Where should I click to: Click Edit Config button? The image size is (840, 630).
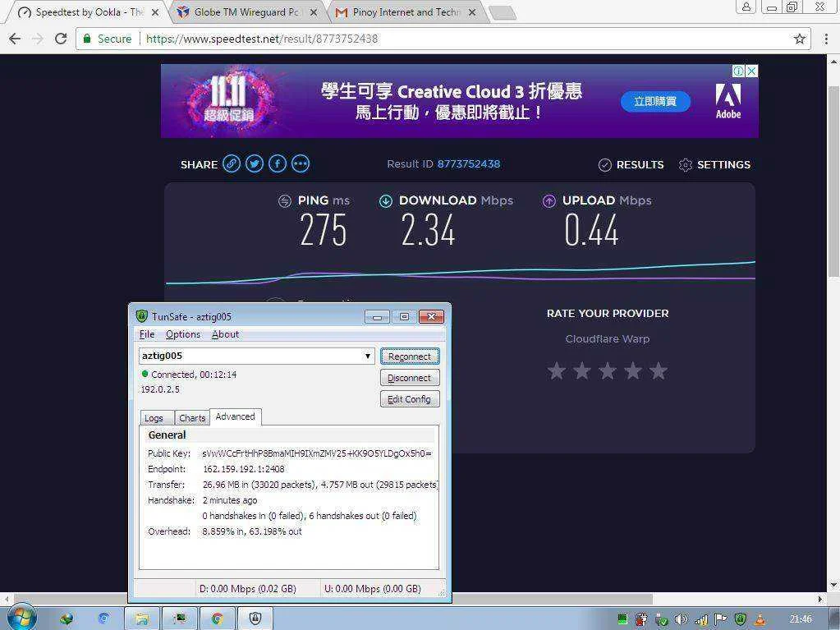(x=410, y=399)
